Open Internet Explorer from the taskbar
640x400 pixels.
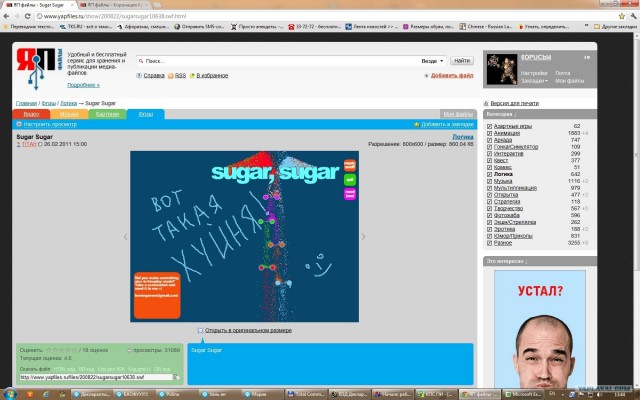46,394
